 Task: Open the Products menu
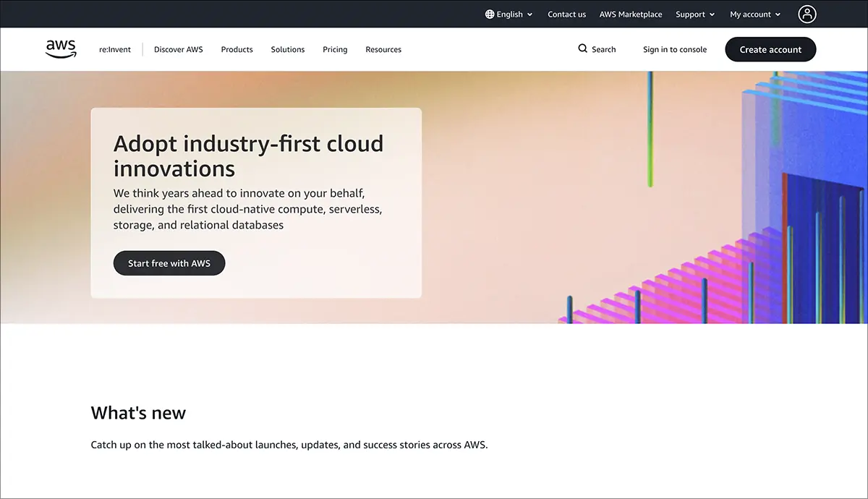point(237,49)
